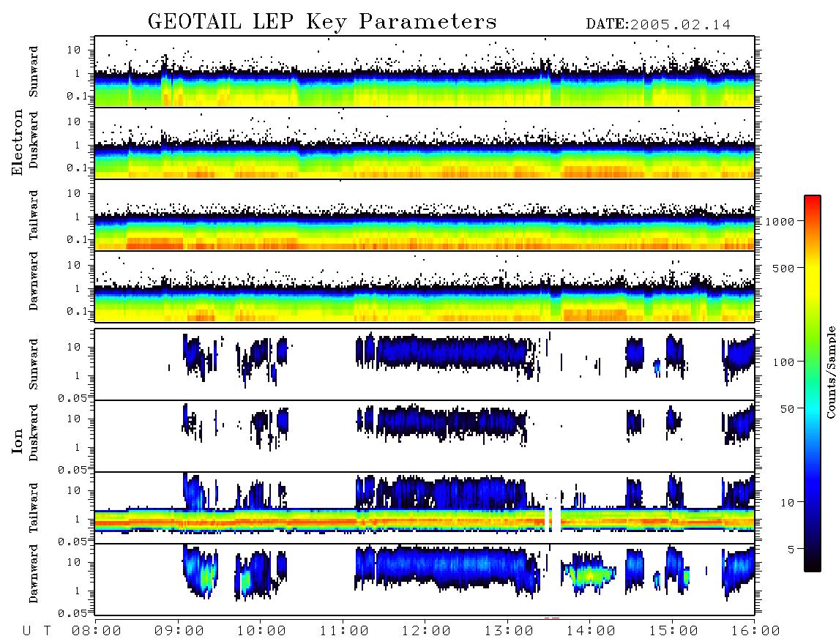Click the '11:00' time axis label
The image size is (836, 644).
(x=344, y=631)
